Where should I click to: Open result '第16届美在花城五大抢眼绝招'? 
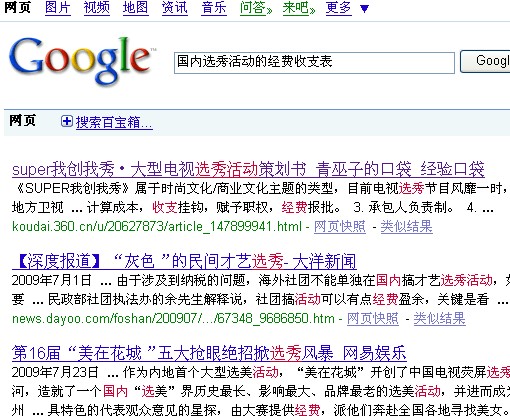tap(209, 353)
